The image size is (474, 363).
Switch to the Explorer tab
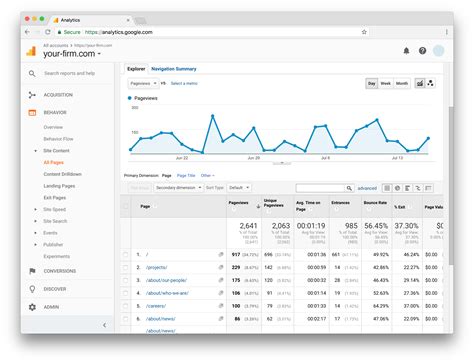(x=136, y=69)
